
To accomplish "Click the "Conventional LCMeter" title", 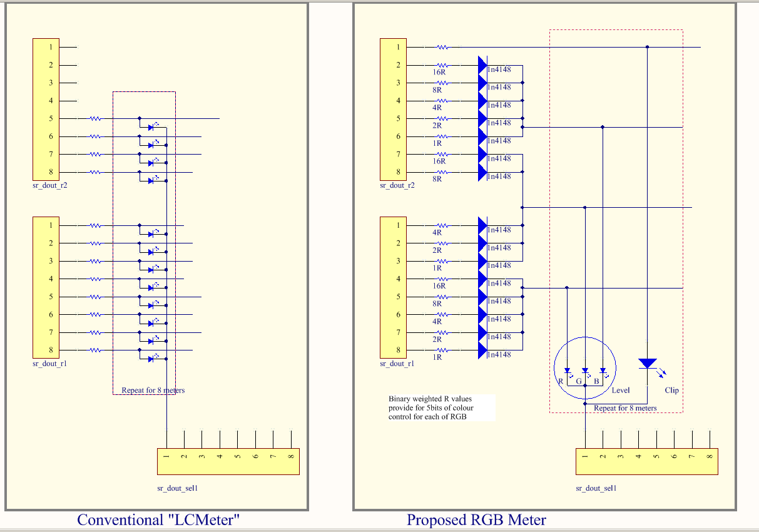I will 158,519.
